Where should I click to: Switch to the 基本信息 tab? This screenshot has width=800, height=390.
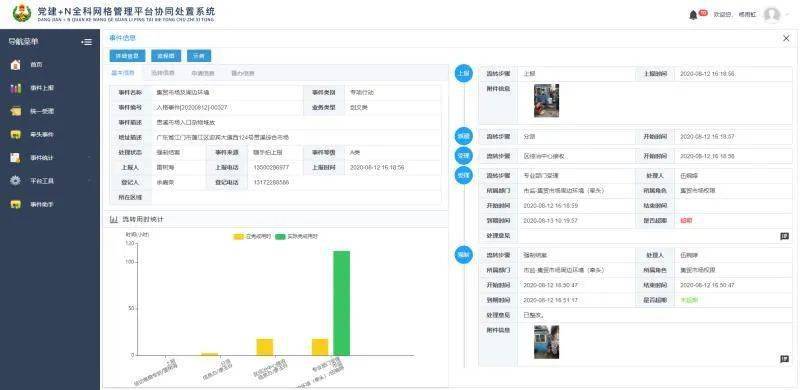[x=123, y=73]
